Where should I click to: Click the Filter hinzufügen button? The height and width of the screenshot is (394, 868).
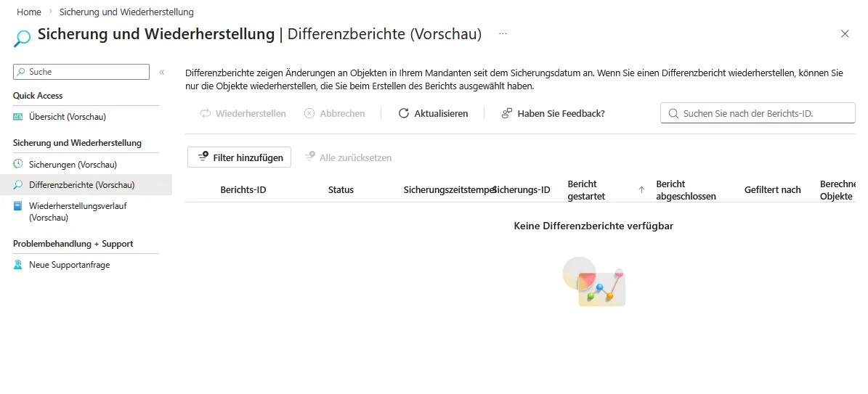click(x=240, y=157)
